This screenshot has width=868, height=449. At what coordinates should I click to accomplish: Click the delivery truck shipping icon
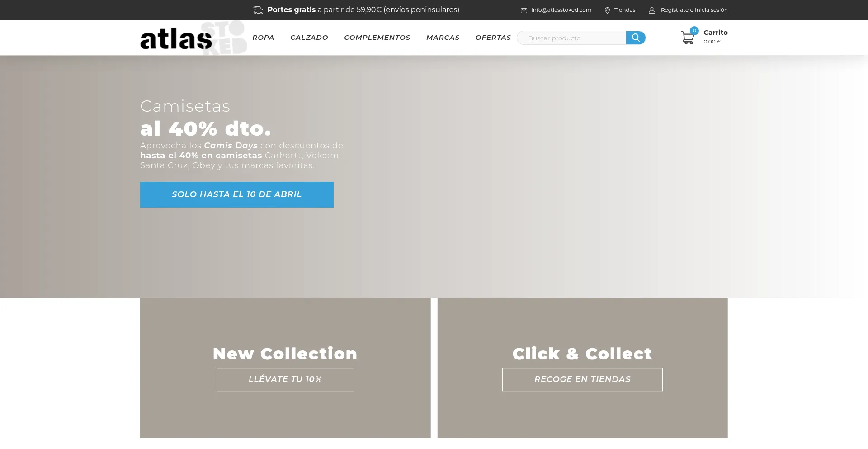[x=258, y=10]
